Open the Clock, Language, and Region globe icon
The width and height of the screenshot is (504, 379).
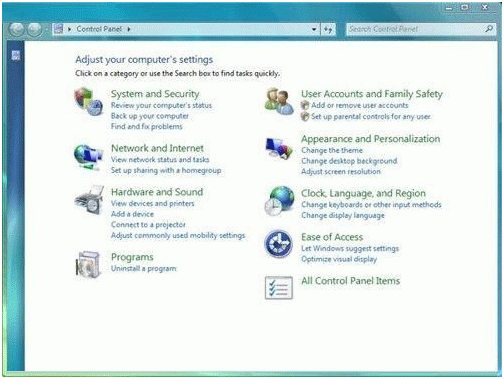(x=279, y=201)
